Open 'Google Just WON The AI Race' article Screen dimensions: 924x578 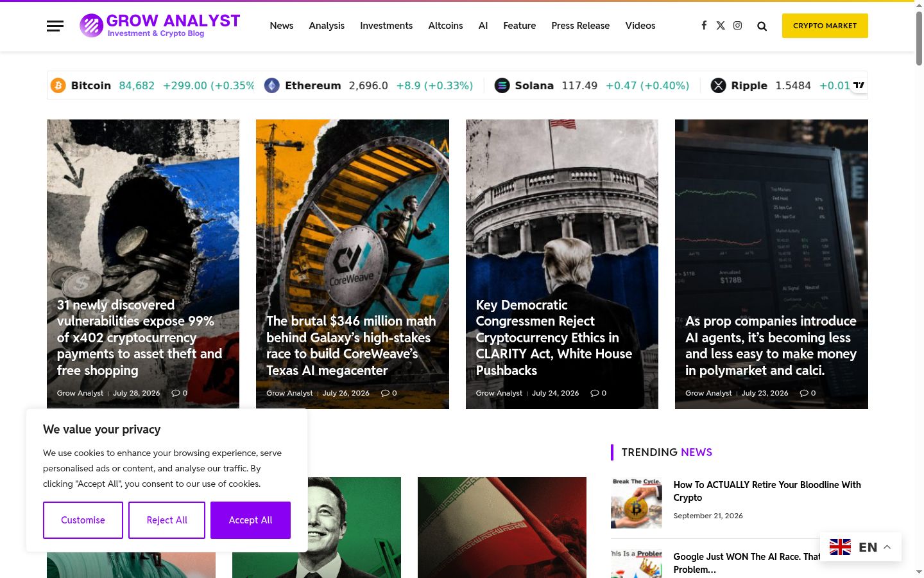(747, 563)
